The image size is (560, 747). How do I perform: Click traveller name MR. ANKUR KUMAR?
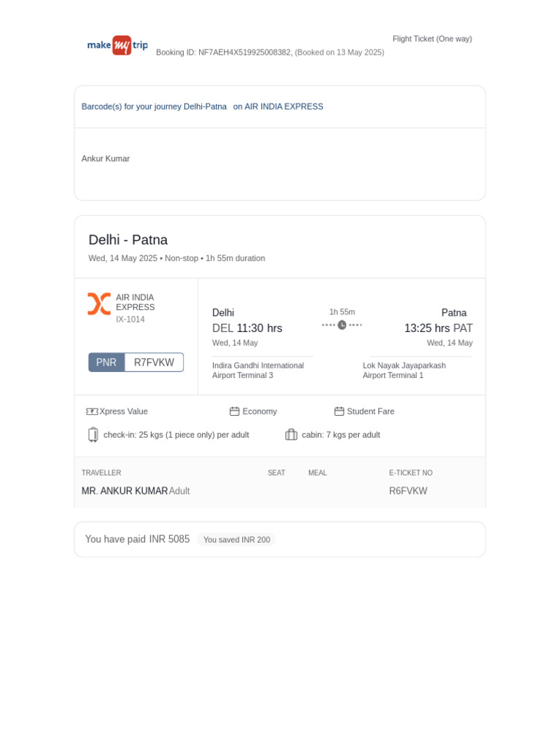click(125, 491)
